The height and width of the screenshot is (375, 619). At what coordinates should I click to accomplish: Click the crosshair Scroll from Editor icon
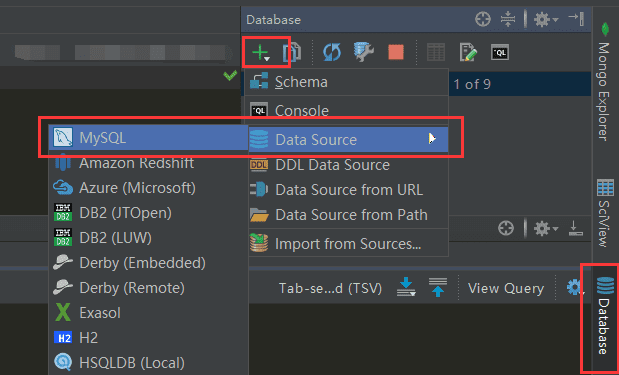(483, 19)
